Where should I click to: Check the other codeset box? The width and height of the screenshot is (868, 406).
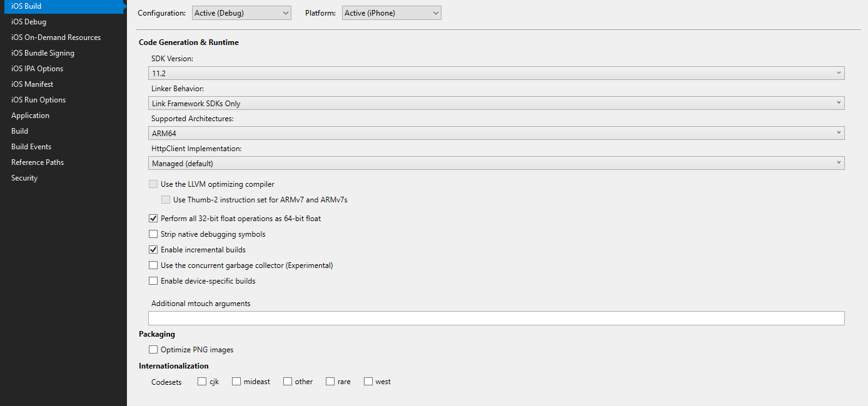(x=288, y=381)
